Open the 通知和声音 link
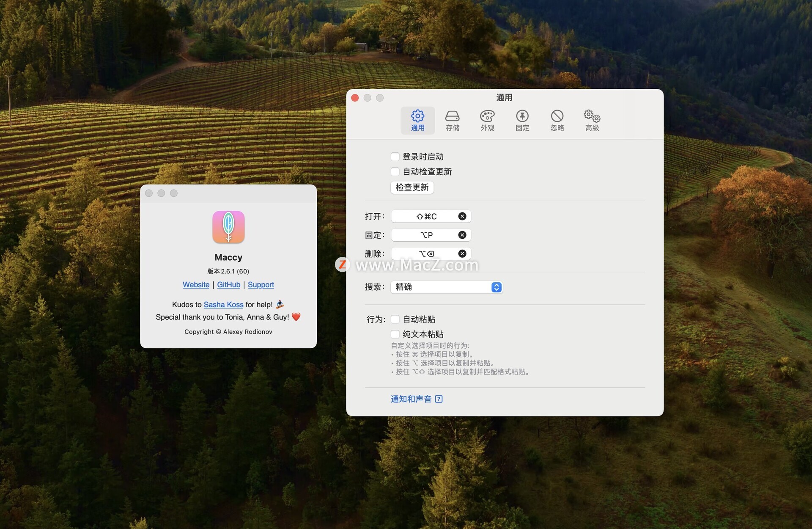 tap(411, 399)
